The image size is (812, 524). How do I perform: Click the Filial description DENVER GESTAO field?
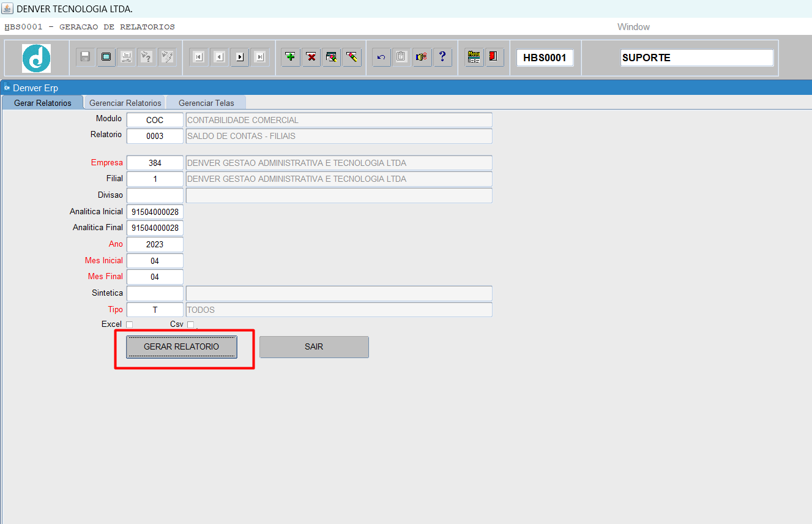click(339, 179)
